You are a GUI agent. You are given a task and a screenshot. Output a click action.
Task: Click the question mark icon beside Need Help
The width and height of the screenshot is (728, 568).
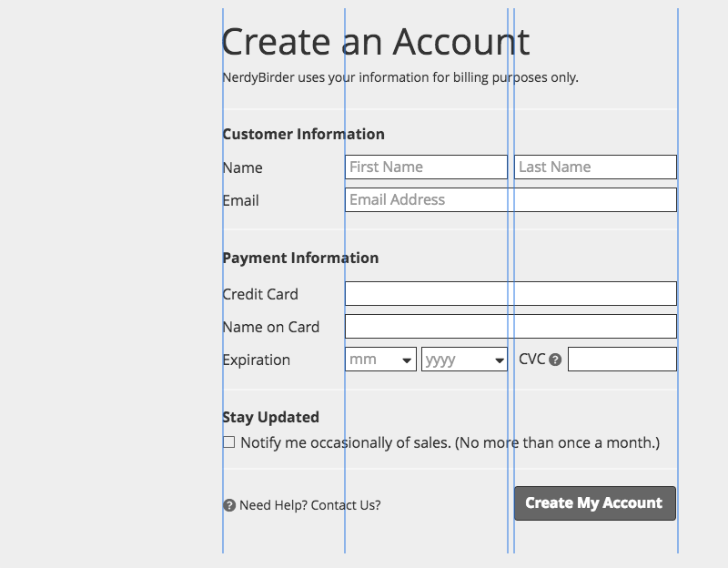229,505
